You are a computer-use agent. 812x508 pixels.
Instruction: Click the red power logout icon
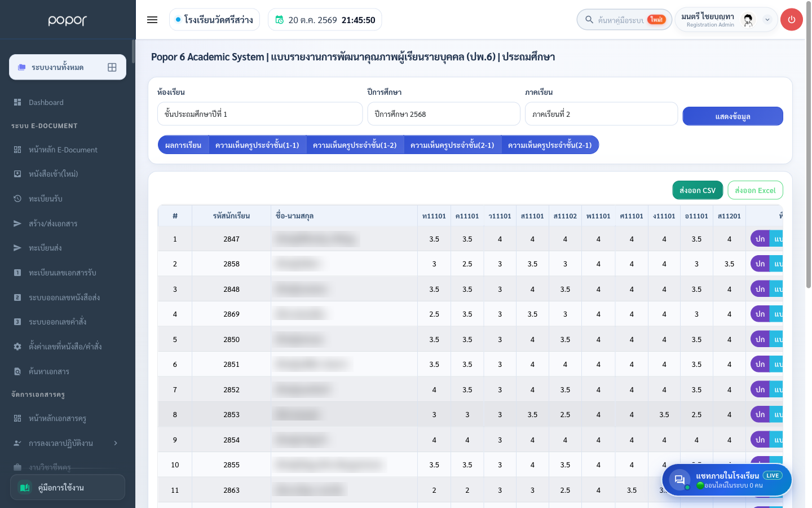point(792,20)
